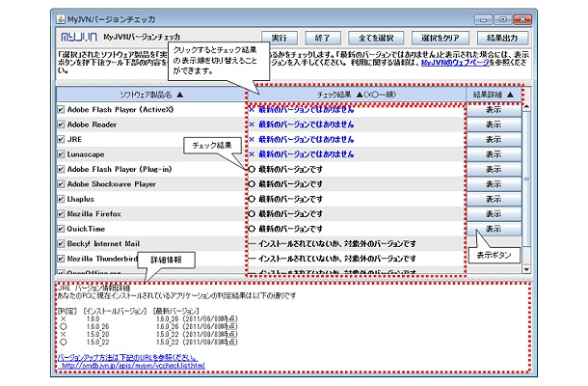Toggle the JRE checkbox

coord(61,139)
